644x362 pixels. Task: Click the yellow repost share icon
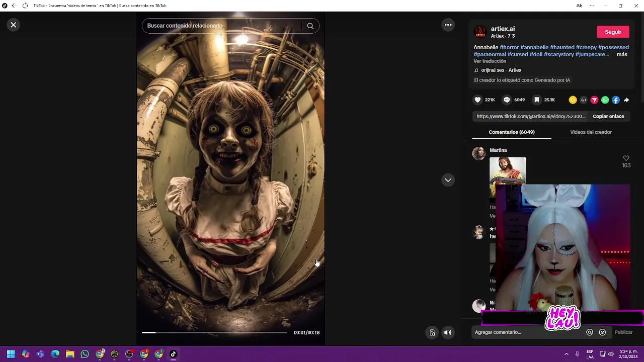point(573,100)
